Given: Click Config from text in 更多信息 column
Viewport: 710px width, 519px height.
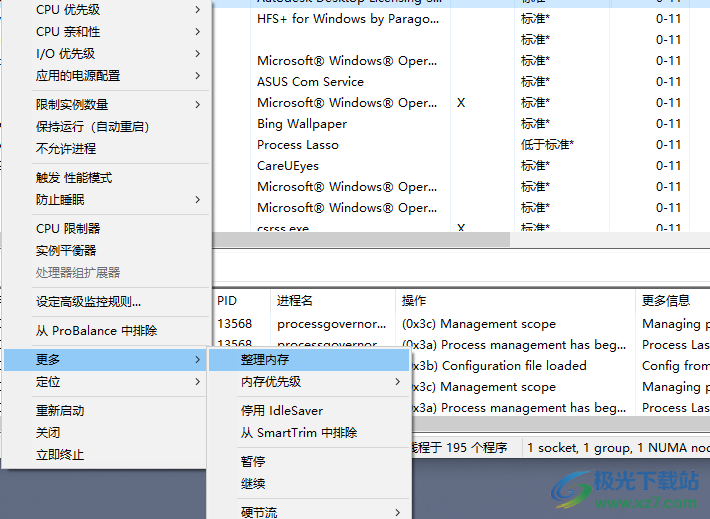Looking at the screenshot, I should tap(676, 366).
